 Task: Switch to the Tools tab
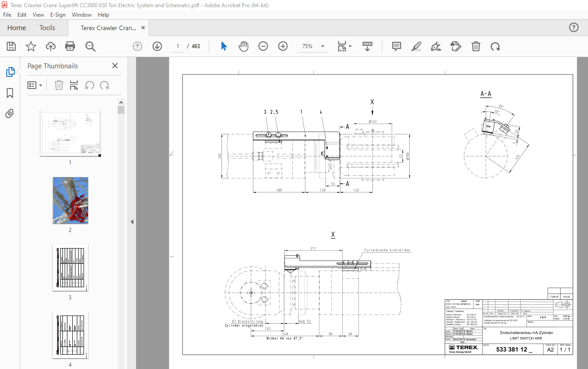point(47,27)
